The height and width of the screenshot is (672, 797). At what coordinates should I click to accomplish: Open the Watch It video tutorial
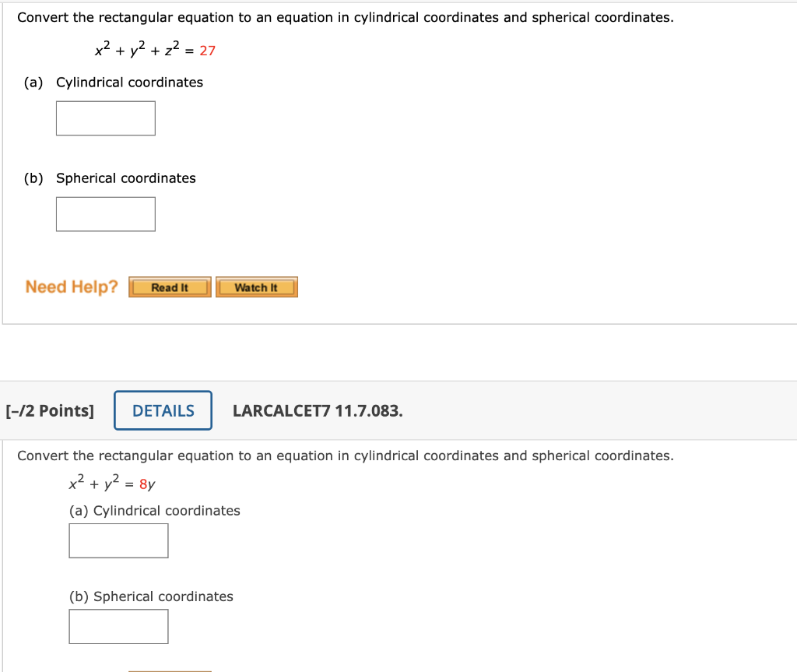click(x=257, y=287)
